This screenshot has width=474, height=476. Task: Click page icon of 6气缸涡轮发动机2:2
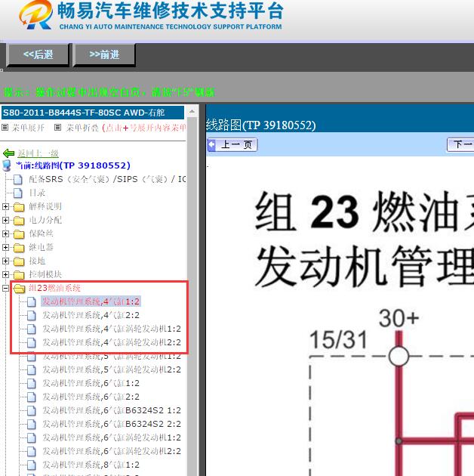(31, 451)
